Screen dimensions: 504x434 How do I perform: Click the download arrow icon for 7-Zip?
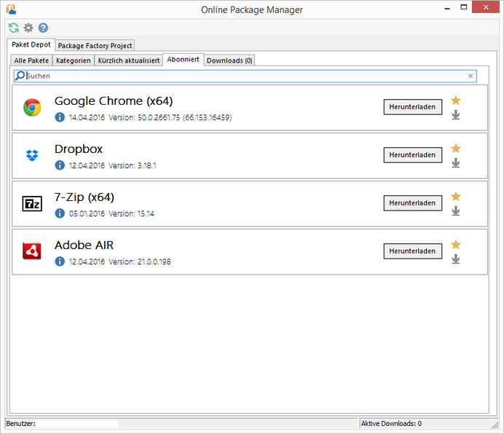click(456, 211)
